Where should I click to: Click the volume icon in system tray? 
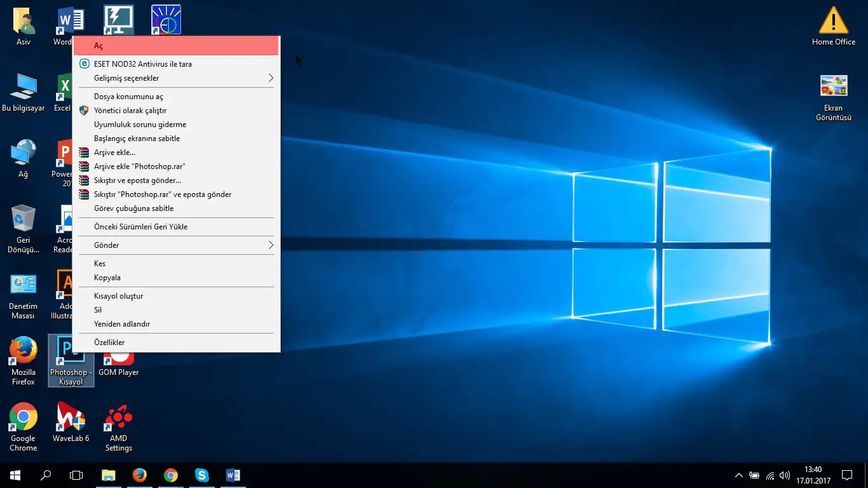785,475
